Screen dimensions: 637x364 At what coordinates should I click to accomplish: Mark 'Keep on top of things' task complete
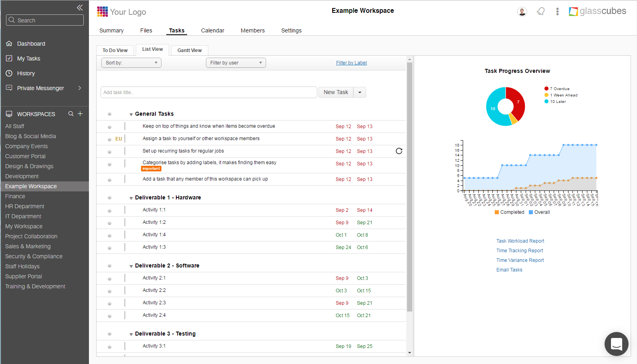[x=109, y=127]
